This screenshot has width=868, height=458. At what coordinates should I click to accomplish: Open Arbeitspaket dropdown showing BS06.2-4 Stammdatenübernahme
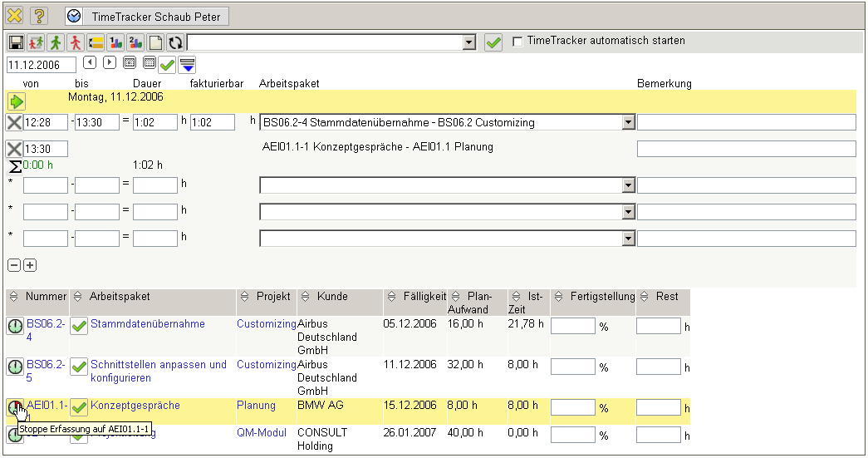click(628, 123)
